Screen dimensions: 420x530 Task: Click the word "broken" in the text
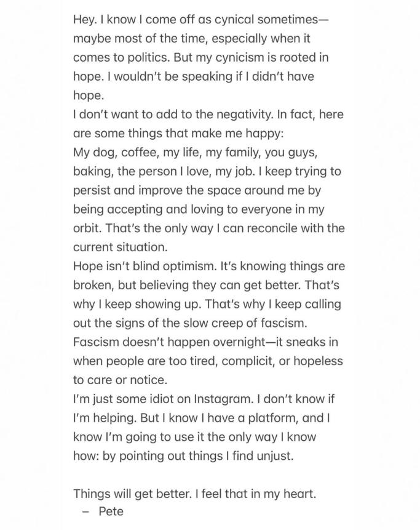[93, 286]
